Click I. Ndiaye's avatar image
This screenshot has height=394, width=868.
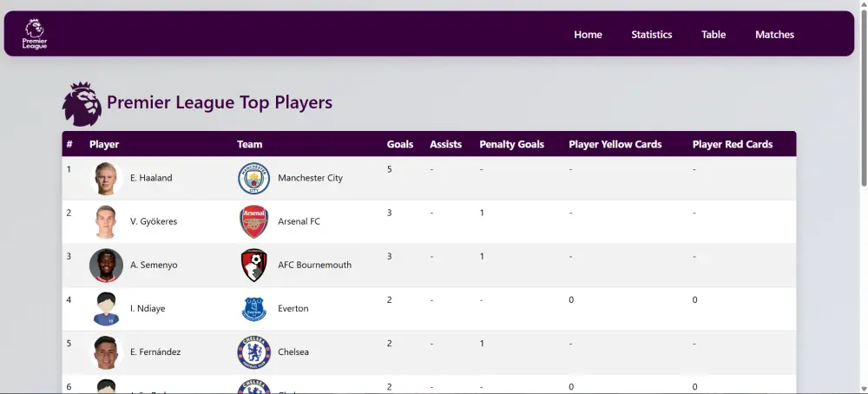(x=106, y=308)
